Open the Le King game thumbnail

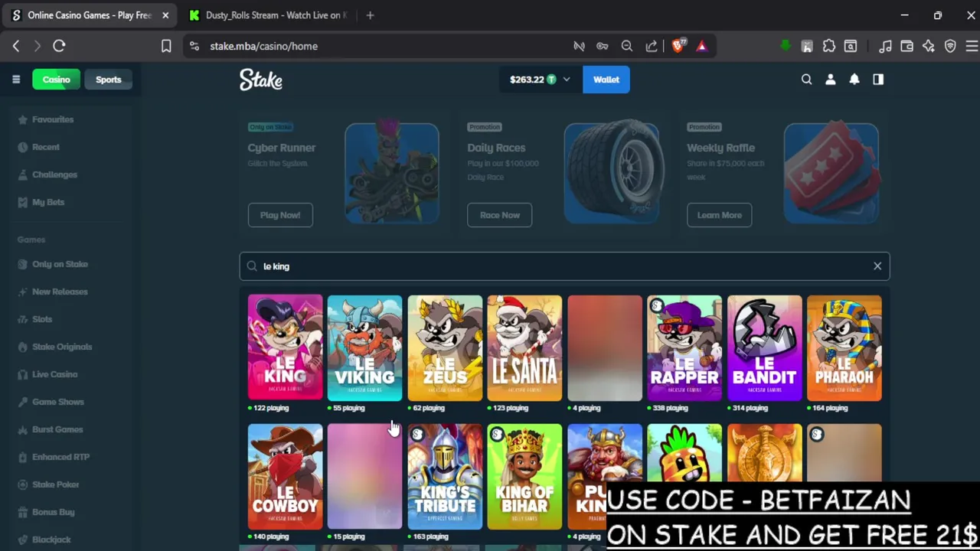click(x=285, y=347)
